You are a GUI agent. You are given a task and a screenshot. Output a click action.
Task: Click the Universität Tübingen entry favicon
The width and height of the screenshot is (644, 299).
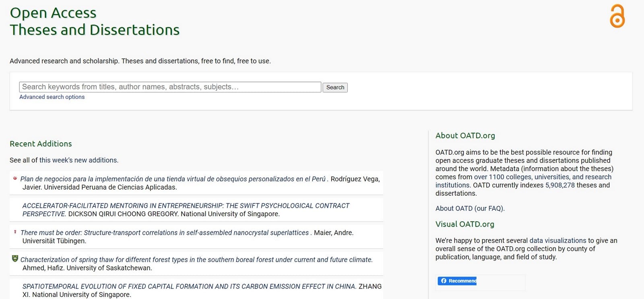click(x=15, y=232)
